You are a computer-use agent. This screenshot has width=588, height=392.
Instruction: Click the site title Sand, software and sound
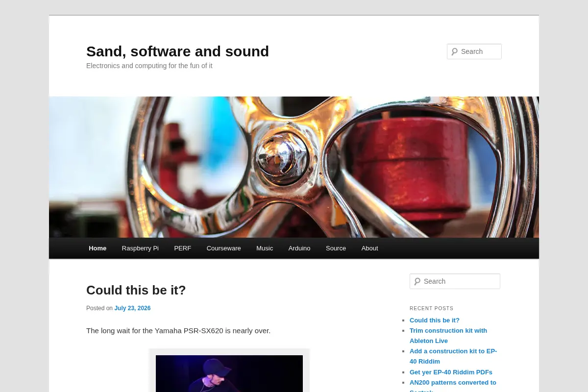[177, 51]
